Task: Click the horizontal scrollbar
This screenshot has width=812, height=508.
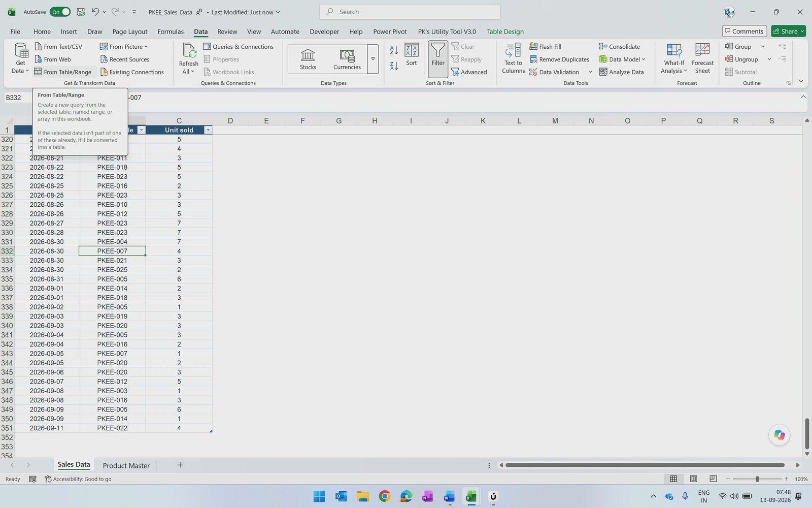Action: click(645, 465)
